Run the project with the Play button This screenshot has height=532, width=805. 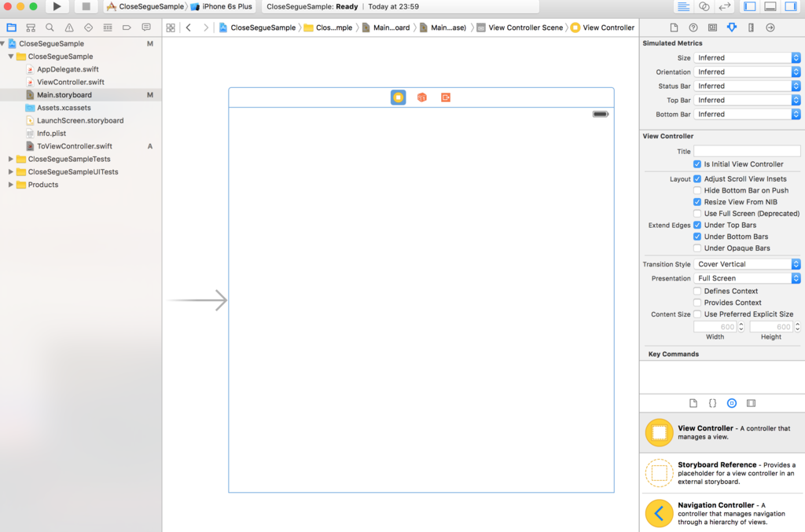pyautogui.click(x=57, y=6)
